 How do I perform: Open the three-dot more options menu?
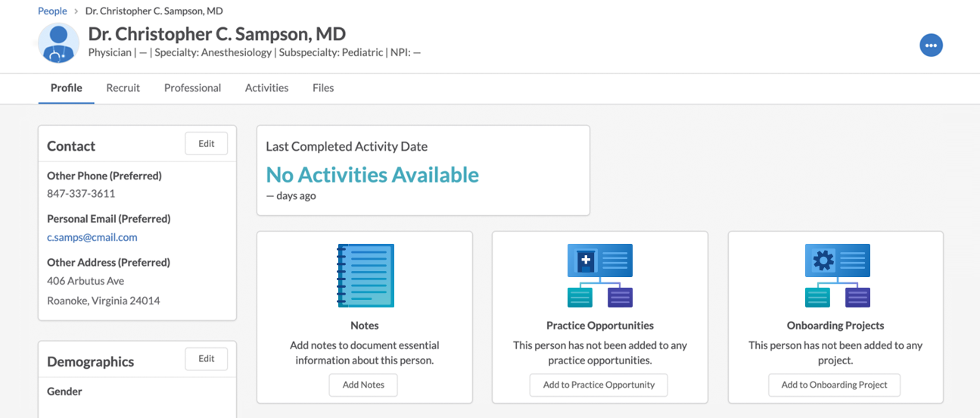[931, 45]
